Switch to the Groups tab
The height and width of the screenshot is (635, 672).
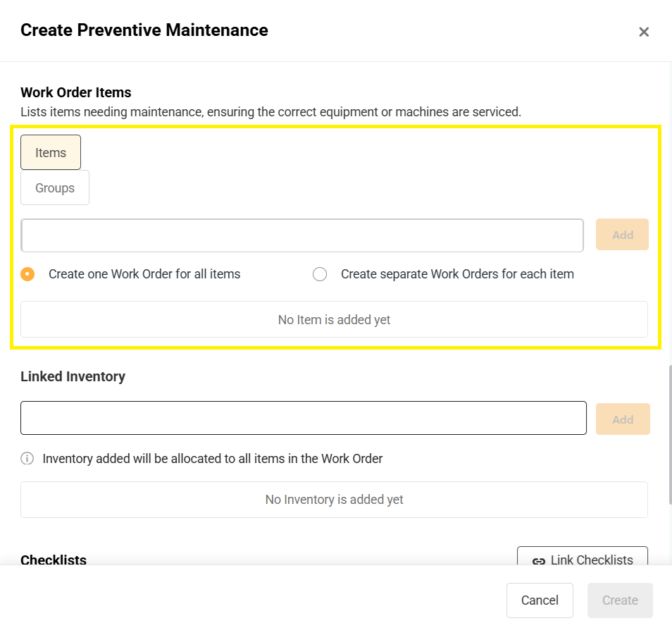click(x=55, y=188)
